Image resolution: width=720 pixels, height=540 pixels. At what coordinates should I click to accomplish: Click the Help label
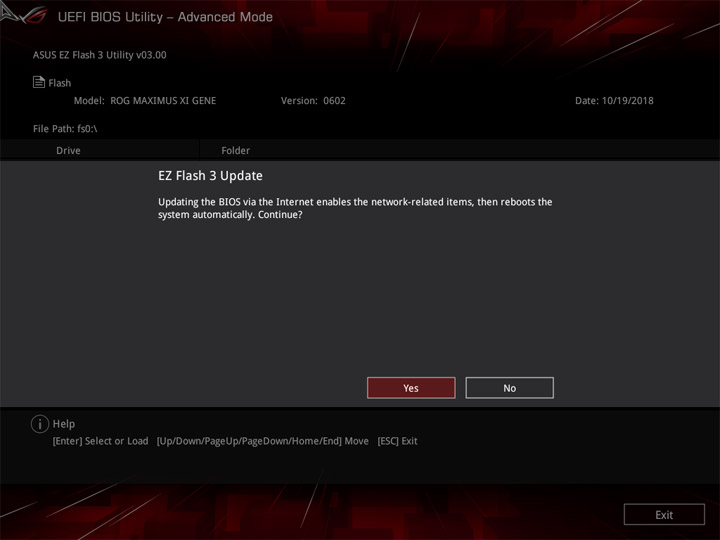[64, 424]
